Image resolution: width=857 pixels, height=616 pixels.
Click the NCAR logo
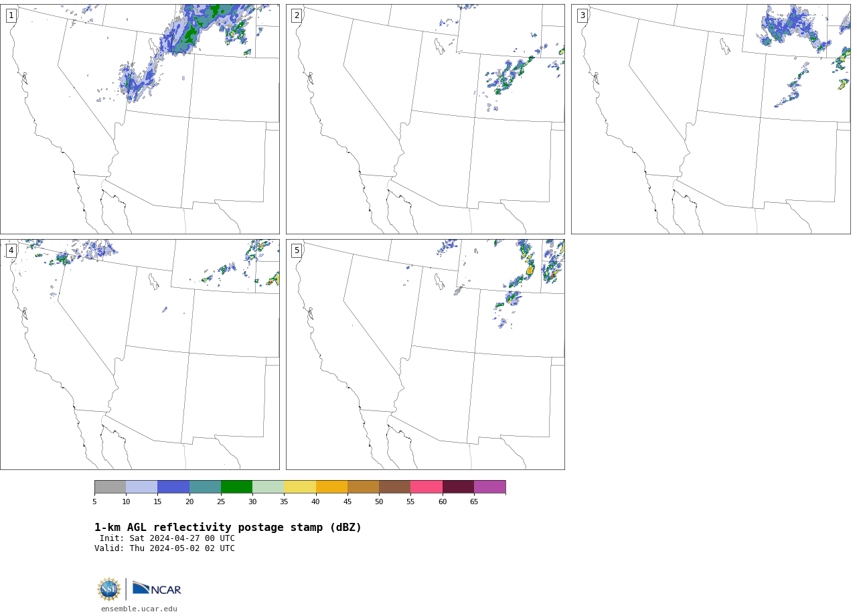tap(157, 589)
